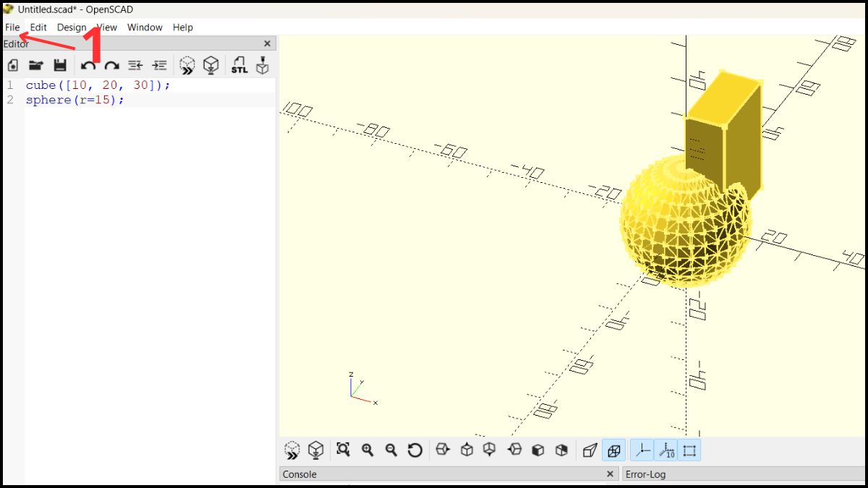868x488 pixels.
Task: Unindent the selected code lines
Action: click(135, 65)
